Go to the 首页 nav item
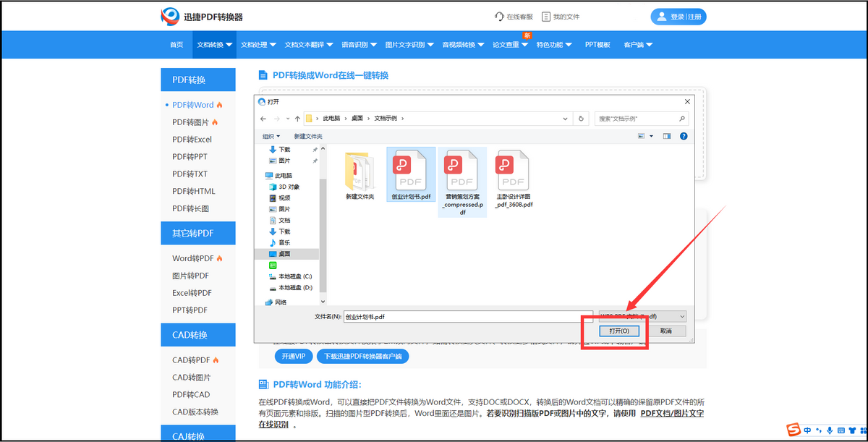 176,45
